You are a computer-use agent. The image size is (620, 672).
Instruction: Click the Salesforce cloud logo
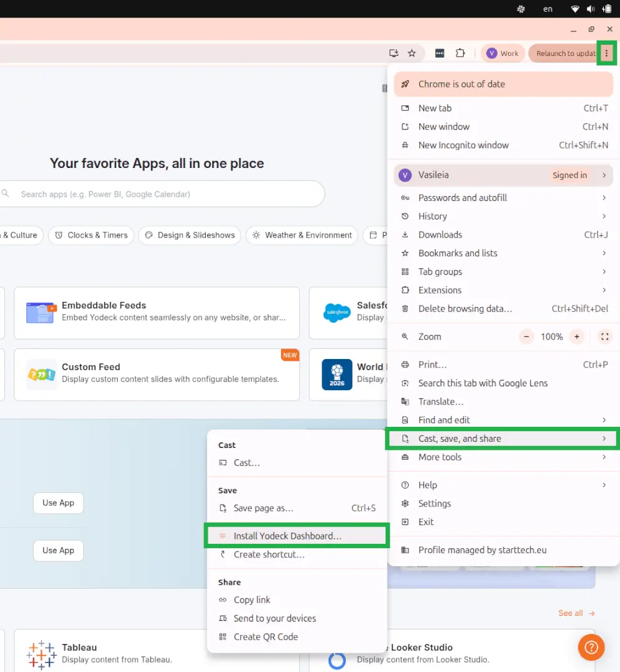click(337, 312)
